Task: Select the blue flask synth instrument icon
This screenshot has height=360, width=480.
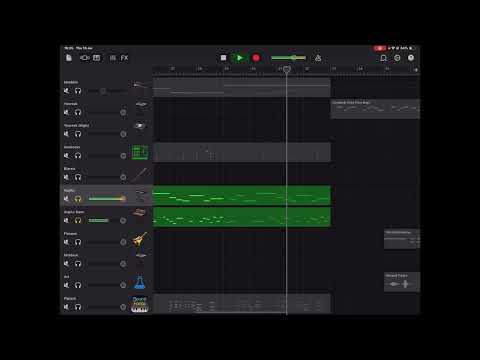Action: pyautogui.click(x=140, y=282)
